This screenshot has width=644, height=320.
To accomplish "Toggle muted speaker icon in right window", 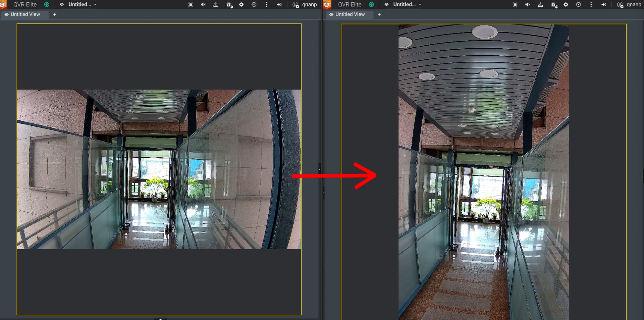I will (528, 5).
